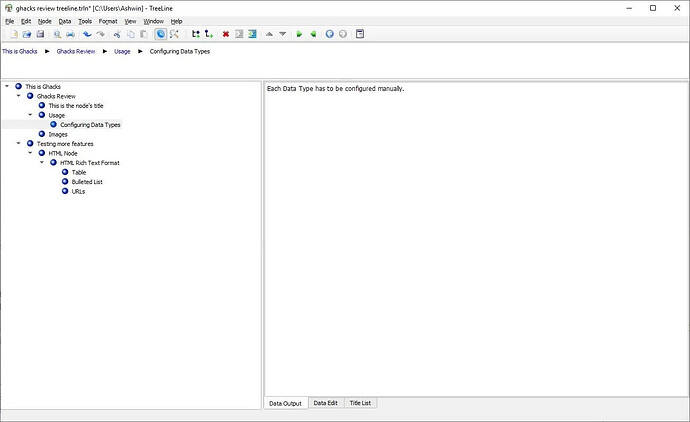The width and height of the screenshot is (690, 422).
Task: Click the Add Child node icon
Action: point(208,34)
